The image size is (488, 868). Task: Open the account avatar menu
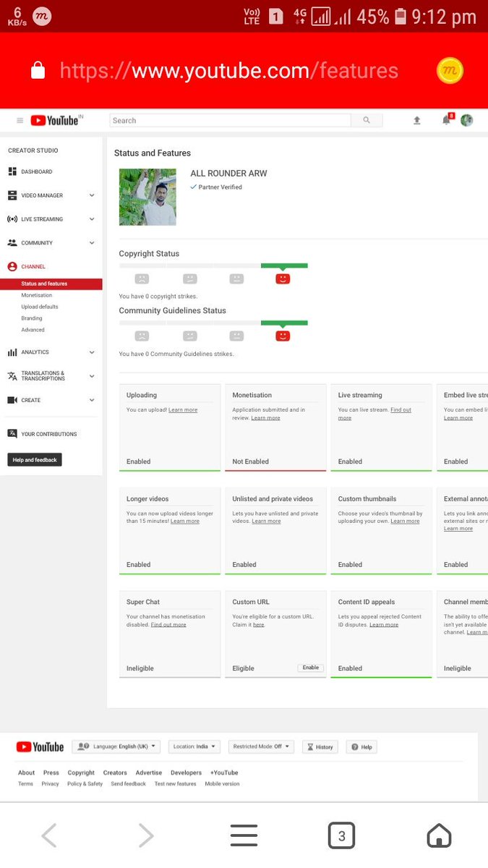click(x=467, y=120)
